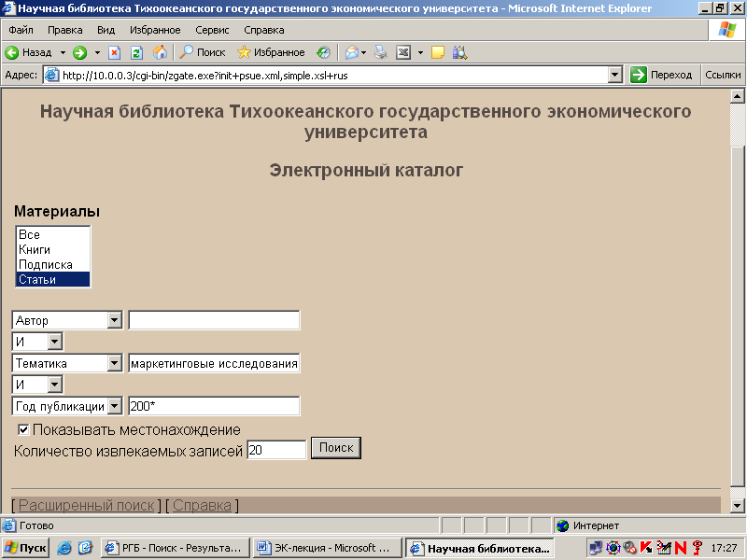Open first И operator dropdown below Автор
Image resolution: width=747 pixels, height=560 pixels.
pos(55,342)
